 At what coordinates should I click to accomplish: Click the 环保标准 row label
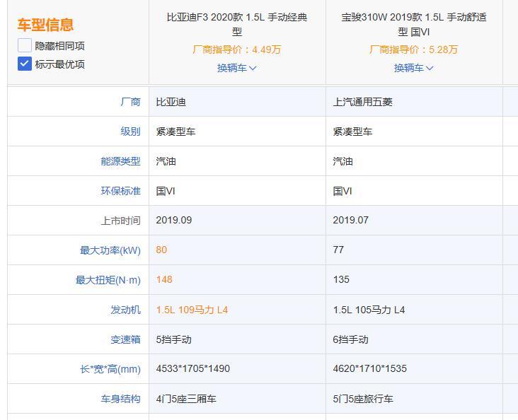click(x=120, y=191)
